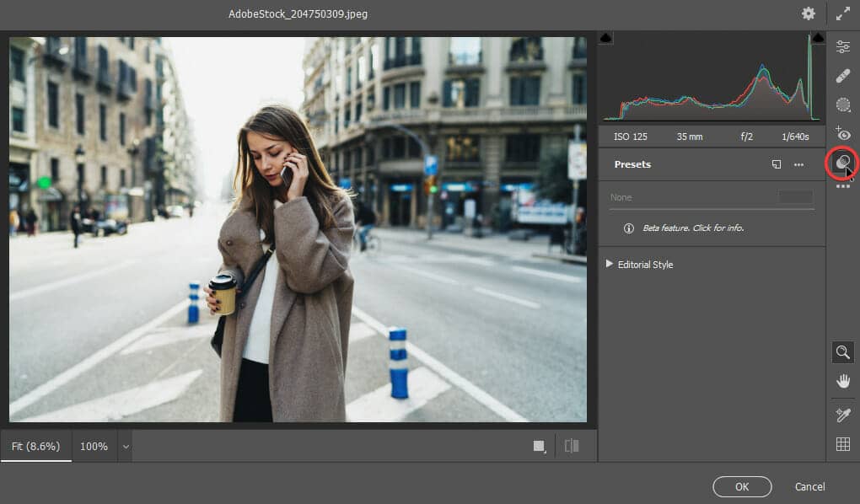Screen dimensions: 860x504
Task: Toggle highlight clipping warning on histogram
Action: tap(817, 38)
